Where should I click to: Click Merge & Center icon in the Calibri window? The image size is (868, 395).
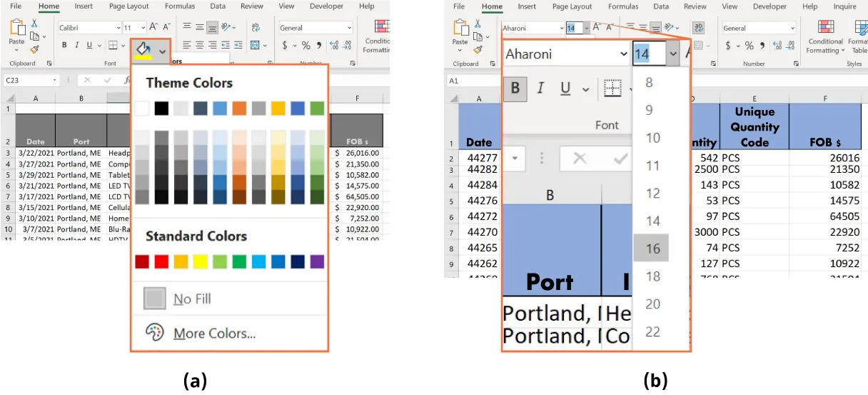click(x=256, y=45)
